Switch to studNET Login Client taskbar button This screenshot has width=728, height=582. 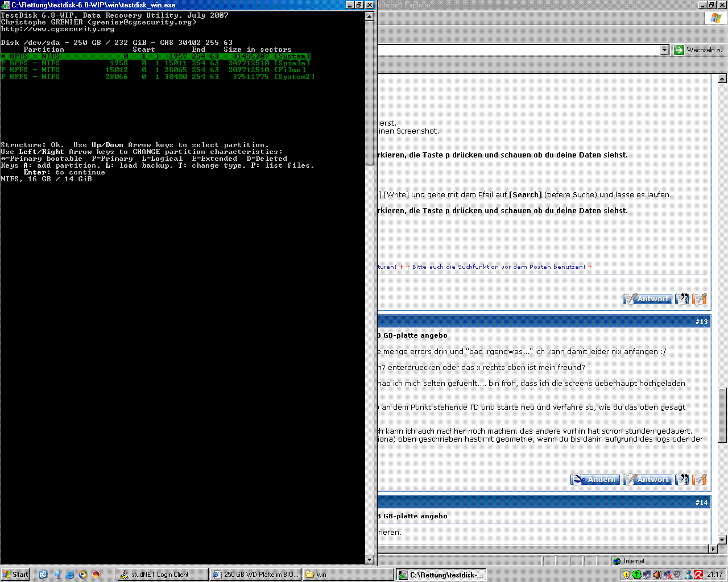point(163,575)
